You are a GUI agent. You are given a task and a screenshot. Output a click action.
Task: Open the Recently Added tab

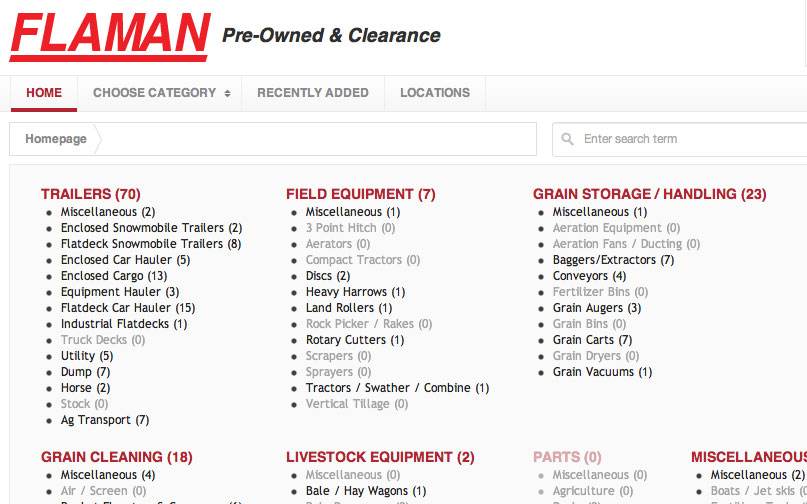point(313,93)
